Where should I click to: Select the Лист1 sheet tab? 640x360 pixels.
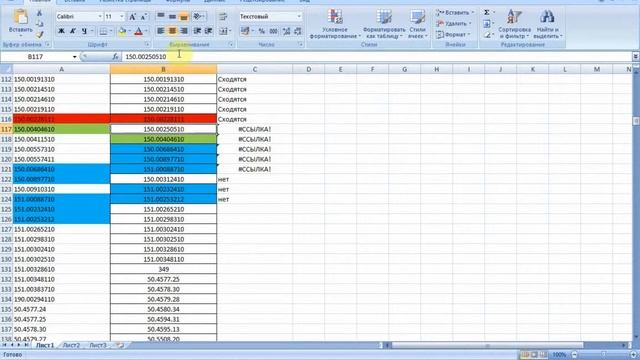(45, 345)
